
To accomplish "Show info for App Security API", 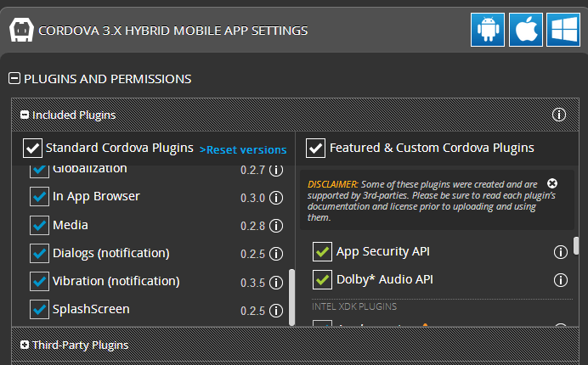I will point(561,252).
